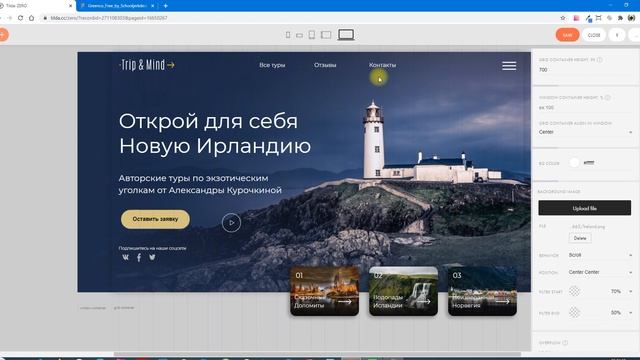Open the Behavior Scroll dropdown
This screenshot has width=640, height=360.
[x=600, y=255]
